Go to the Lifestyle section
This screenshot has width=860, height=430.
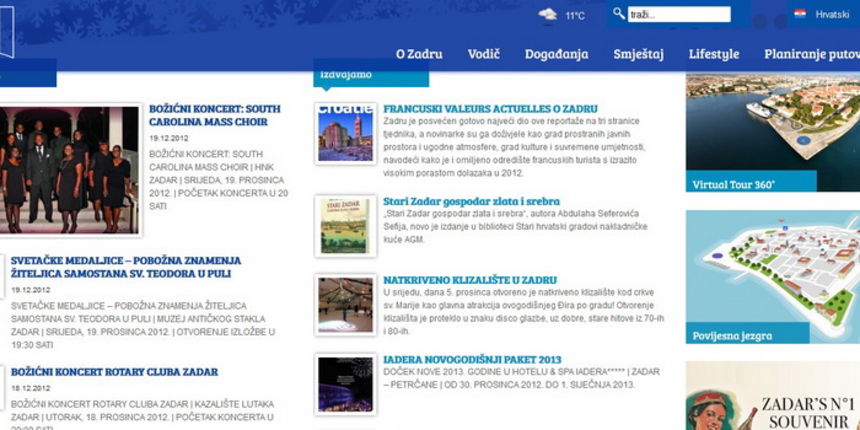714,54
